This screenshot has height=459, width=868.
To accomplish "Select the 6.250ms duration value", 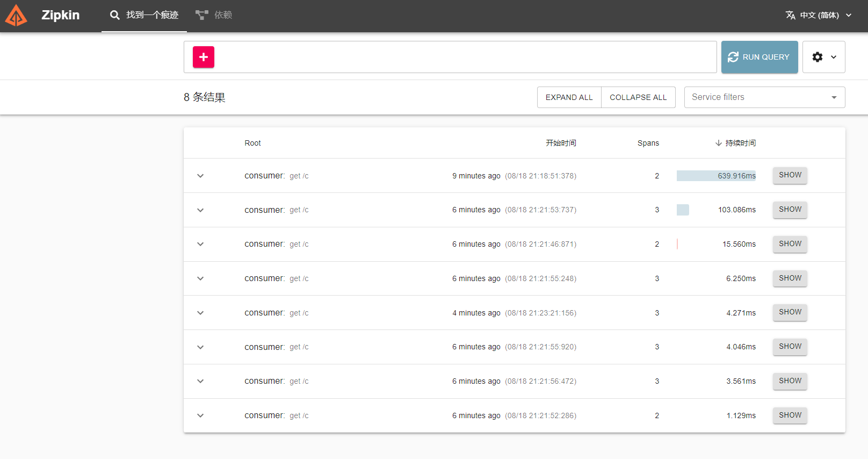I will 741,278.
